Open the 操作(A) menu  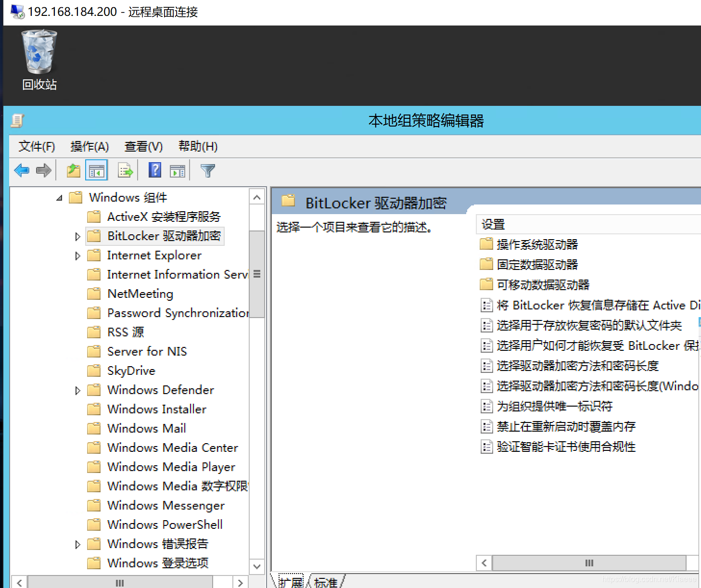tap(89, 146)
